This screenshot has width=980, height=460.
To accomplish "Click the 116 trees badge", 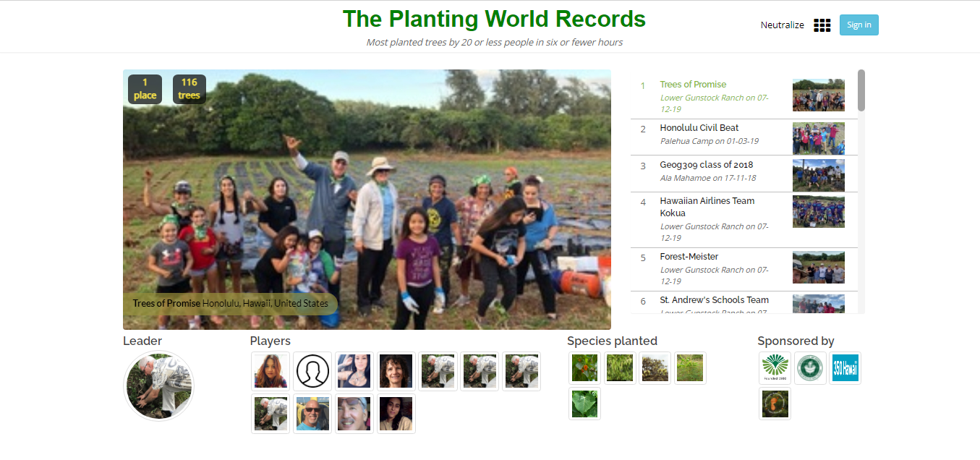I will (x=189, y=89).
